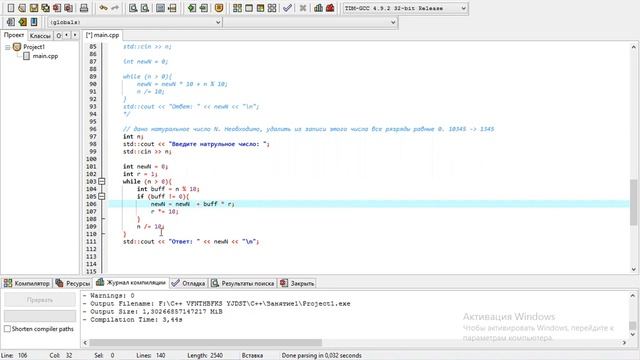The width and height of the screenshot is (640, 360).
Task: Click the Output Filename log line
Action: pyautogui.click(x=216, y=304)
